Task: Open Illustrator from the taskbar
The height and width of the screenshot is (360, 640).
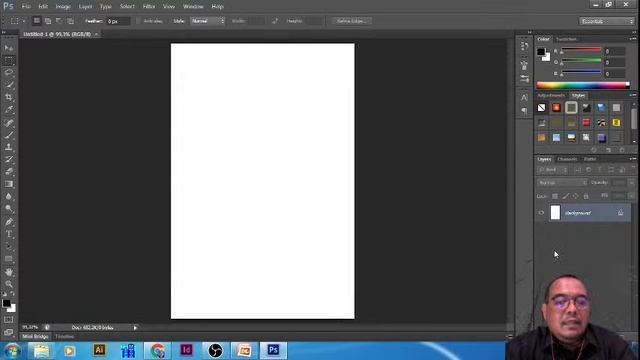Action: pos(99,350)
